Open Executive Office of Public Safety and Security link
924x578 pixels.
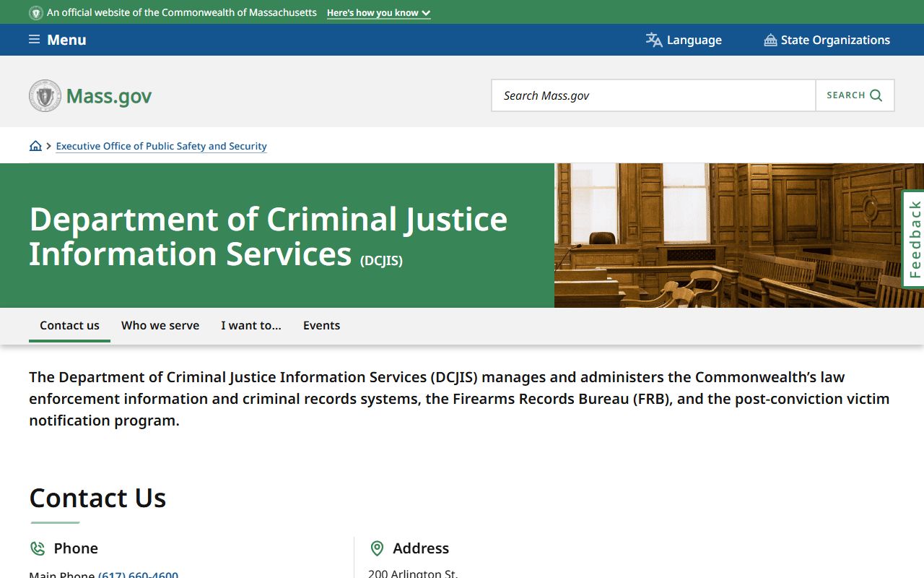161,146
